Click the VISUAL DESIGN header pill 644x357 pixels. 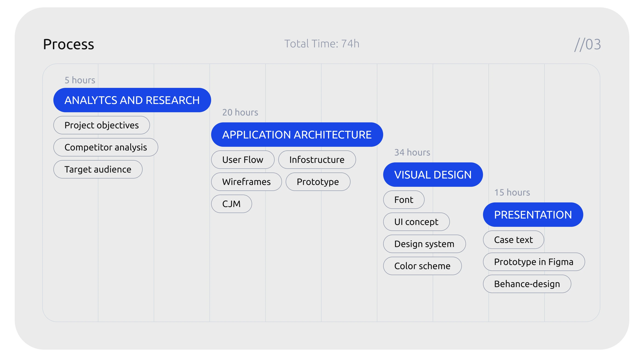pos(433,175)
